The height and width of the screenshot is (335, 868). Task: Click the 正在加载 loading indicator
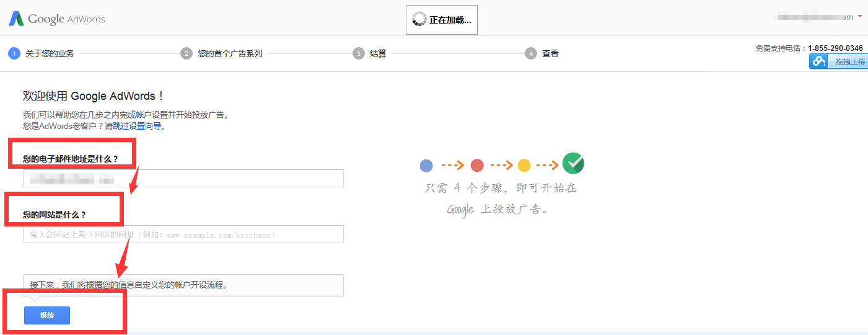click(x=442, y=20)
